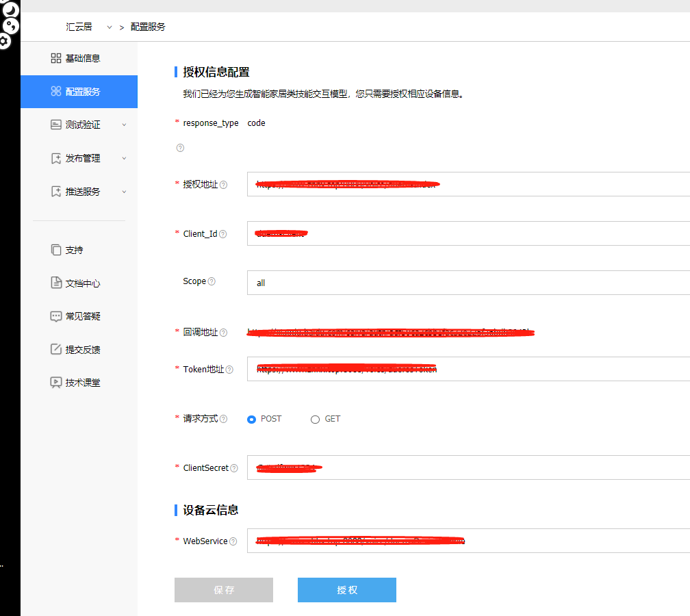
Task: Click help icon next to 回调地址
Action: [x=224, y=333]
